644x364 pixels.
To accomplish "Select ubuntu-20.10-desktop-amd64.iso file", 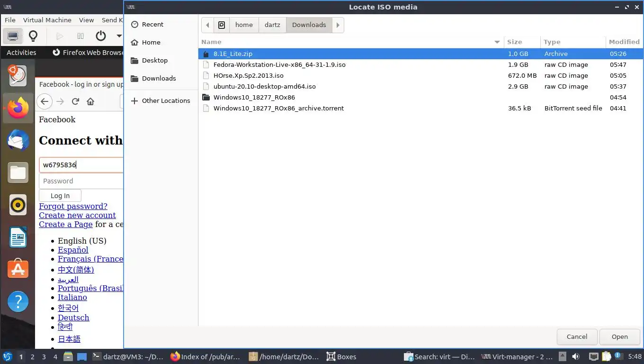I will (x=420, y=87).
